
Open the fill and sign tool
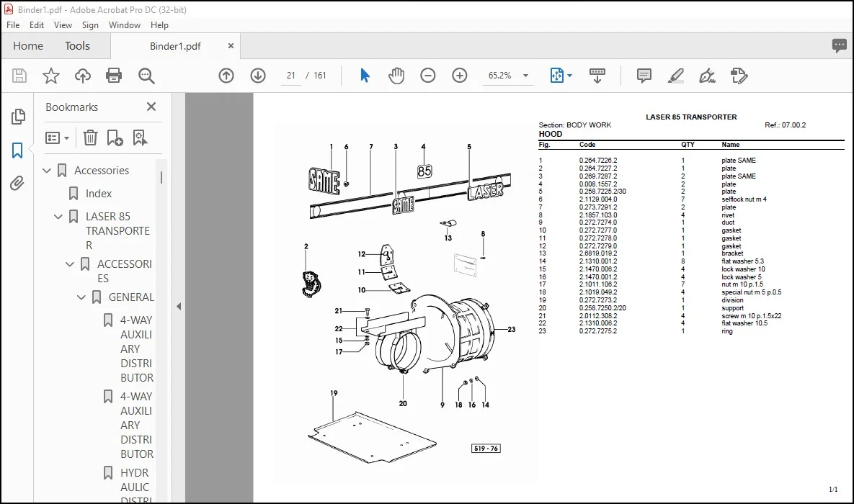tap(707, 76)
